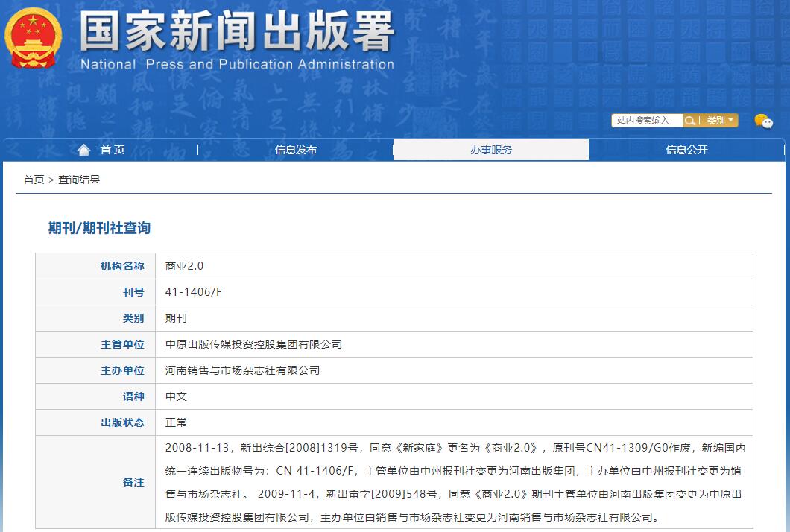Click the 期刊 category value cell

point(454,318)
